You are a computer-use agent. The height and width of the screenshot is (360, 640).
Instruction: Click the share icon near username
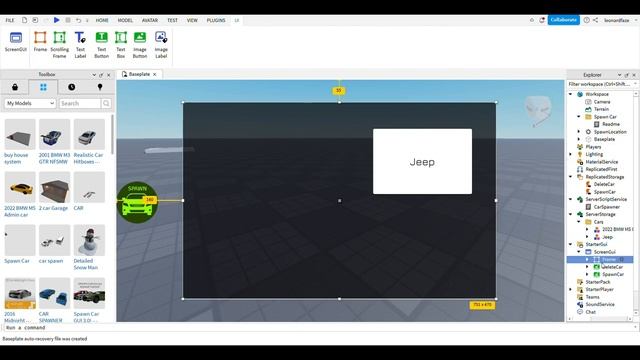[x=596, y=20]
